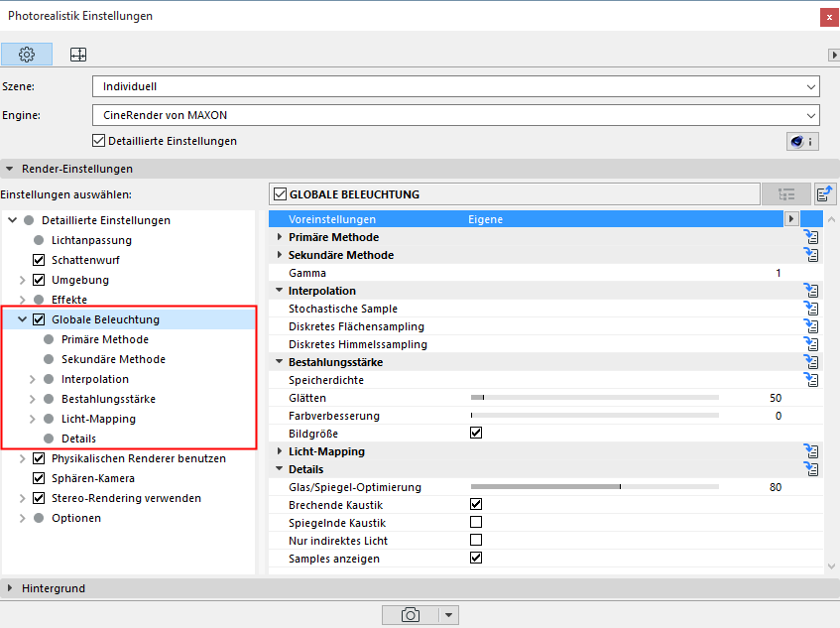This screenshot has width=840, height=628.
Task: Enable Nur indirektes Licht
Action: pyautogui.click(x=476, y=540)
